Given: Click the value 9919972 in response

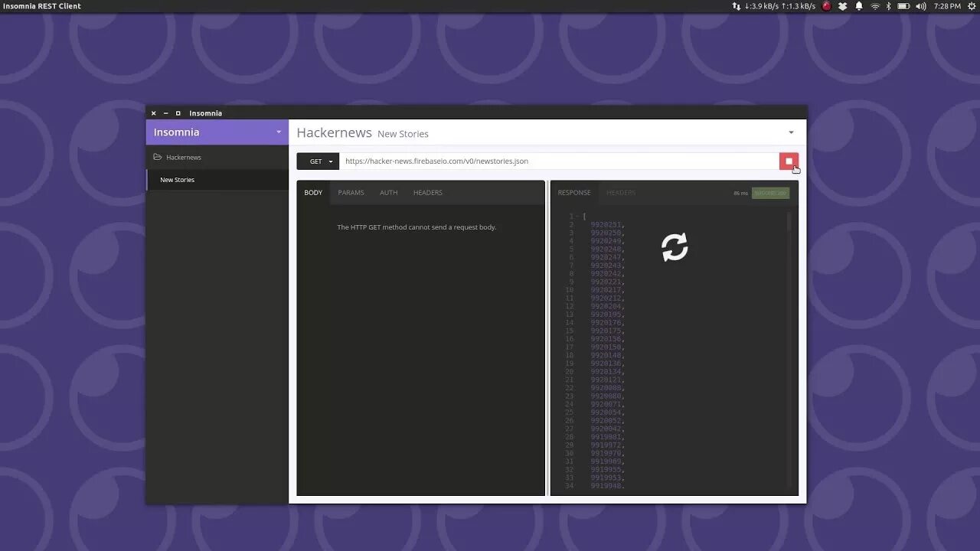Looking at the screenshot, I should [607, 445].
